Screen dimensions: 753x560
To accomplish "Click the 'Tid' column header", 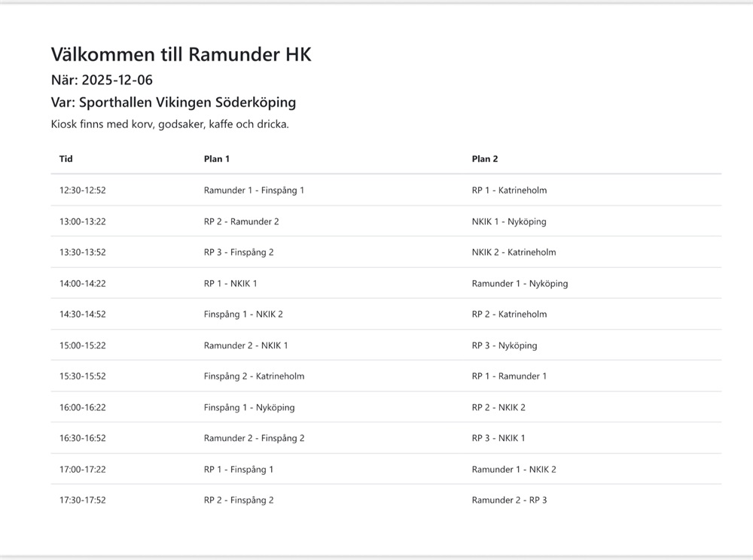I will 66,159.
